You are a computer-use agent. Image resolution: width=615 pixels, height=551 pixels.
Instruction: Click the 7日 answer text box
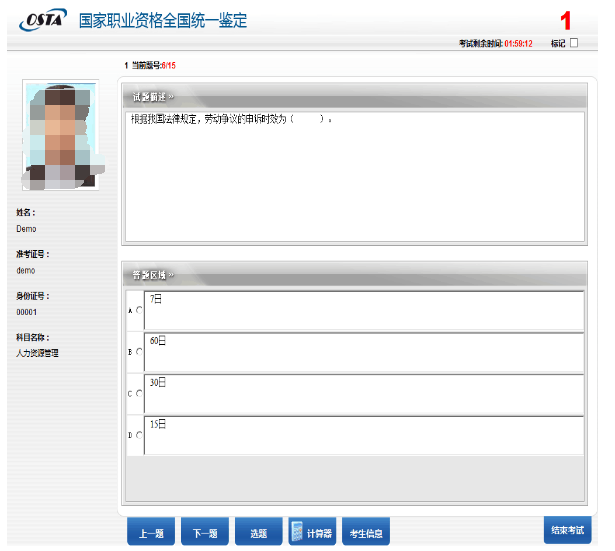[x=363, y=311]
